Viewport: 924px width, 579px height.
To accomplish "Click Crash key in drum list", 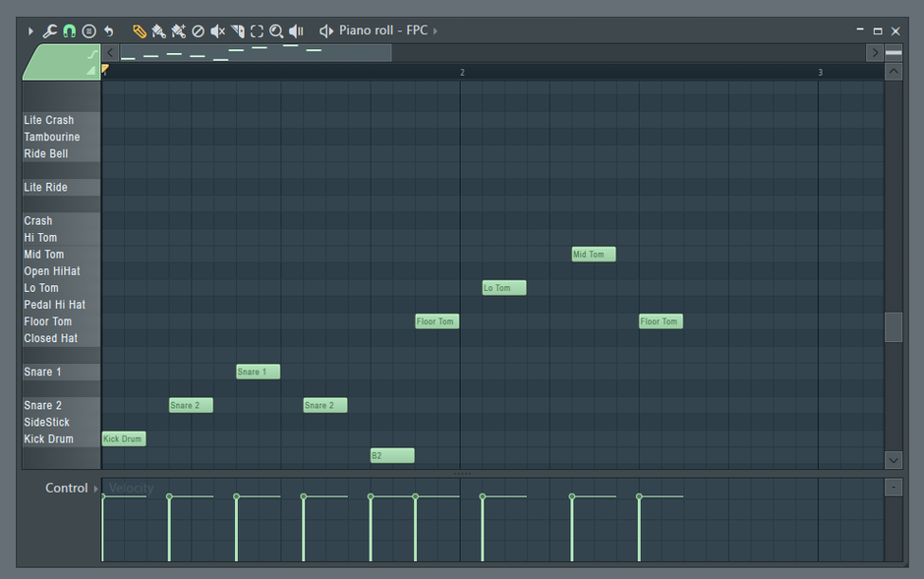I will click(61, 221).
